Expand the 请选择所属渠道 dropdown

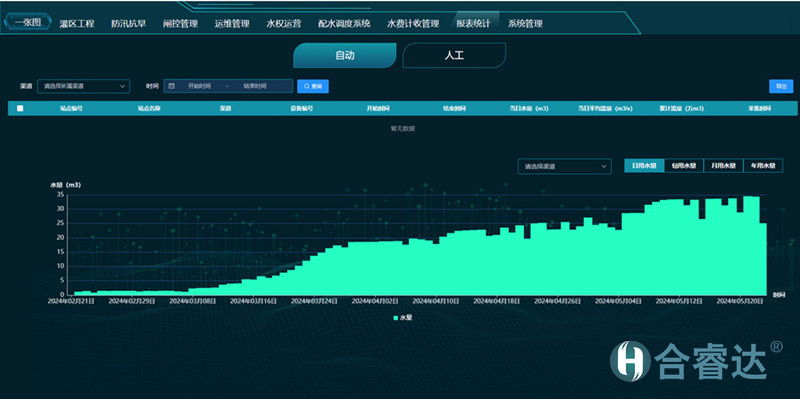(84, 86)
